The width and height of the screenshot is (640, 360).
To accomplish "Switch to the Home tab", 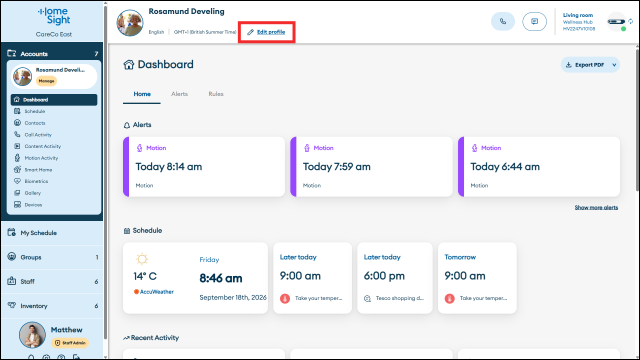I will tap(142, 94).
